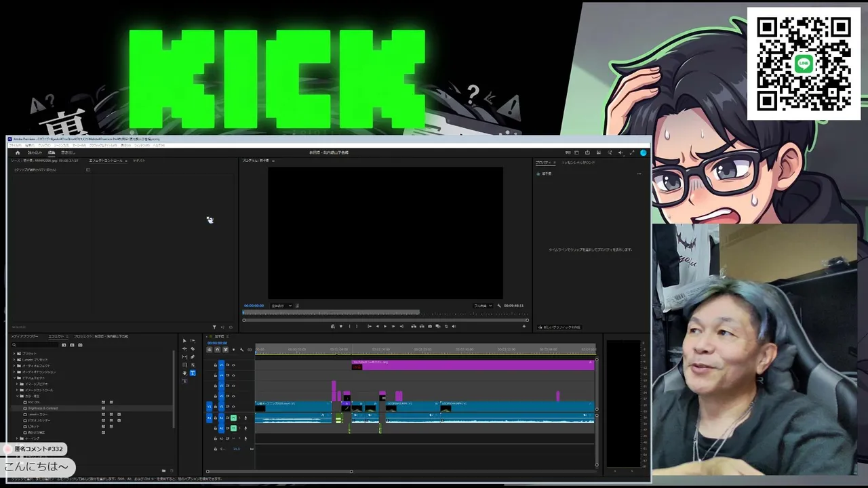Viewport: 868px width, 488px height.
Task: Create new custom bin in Effects panel
Action: point(163,470)
